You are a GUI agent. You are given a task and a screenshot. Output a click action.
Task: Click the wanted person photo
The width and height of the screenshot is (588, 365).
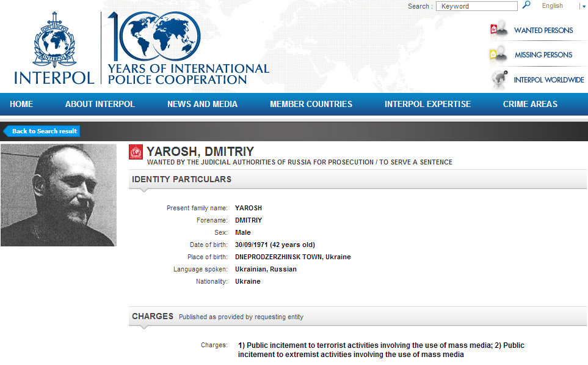59,195
